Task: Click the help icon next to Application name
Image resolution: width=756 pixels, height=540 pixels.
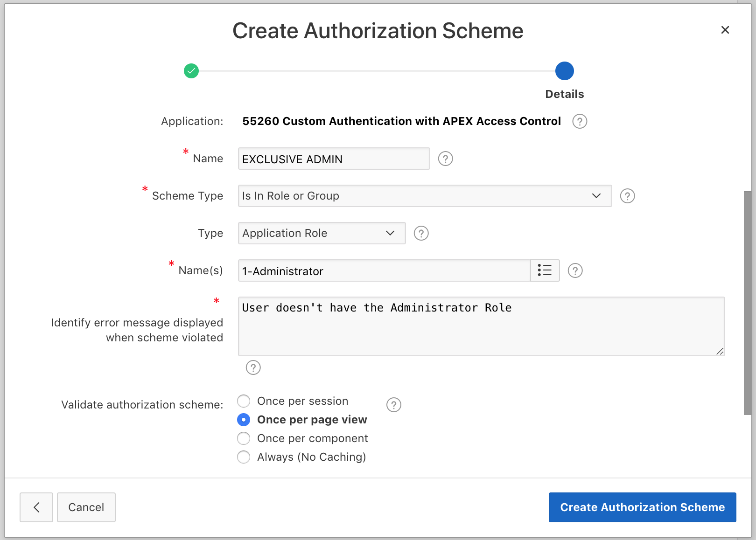Action: pos(580,121)
